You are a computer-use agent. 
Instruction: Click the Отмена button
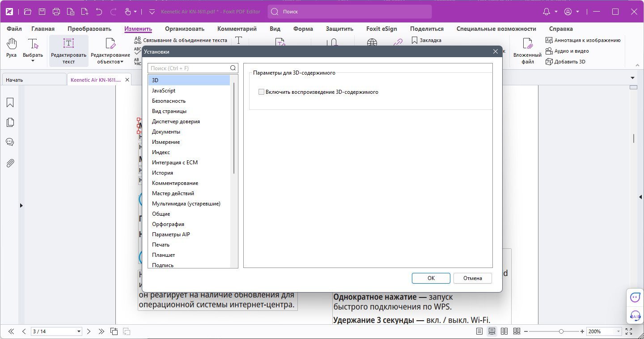point(473,278)
